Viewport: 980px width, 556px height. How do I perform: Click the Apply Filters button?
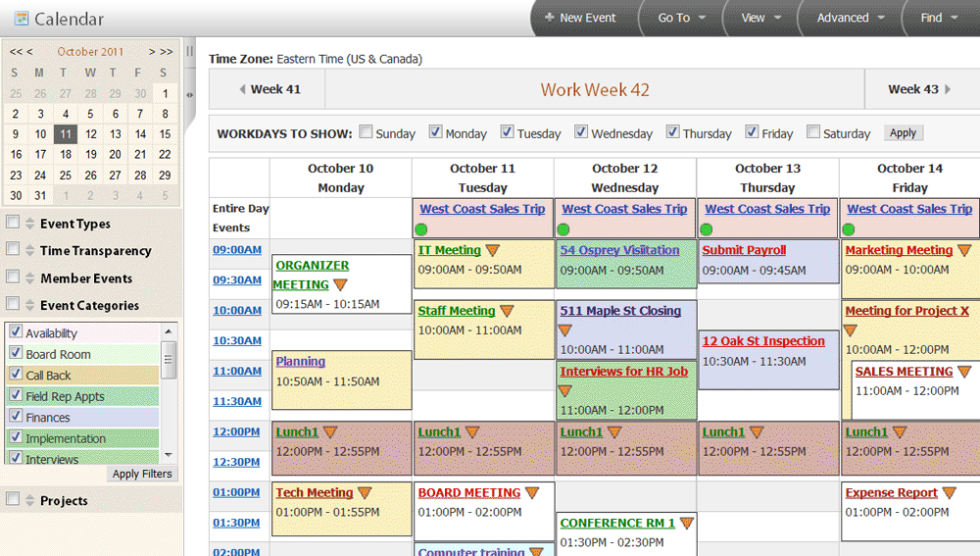(142, 474)
